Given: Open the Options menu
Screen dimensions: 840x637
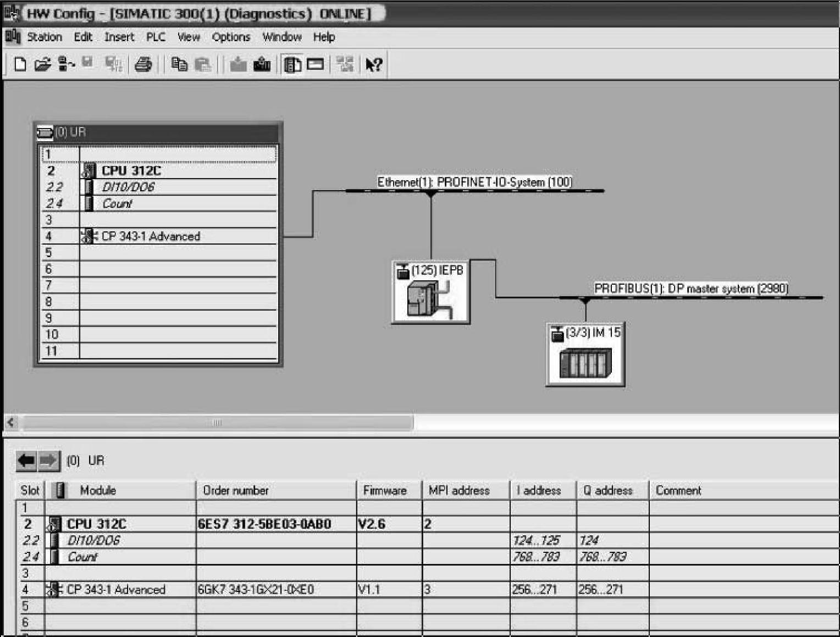Looking at the screenshot, I should pos(231,37).
